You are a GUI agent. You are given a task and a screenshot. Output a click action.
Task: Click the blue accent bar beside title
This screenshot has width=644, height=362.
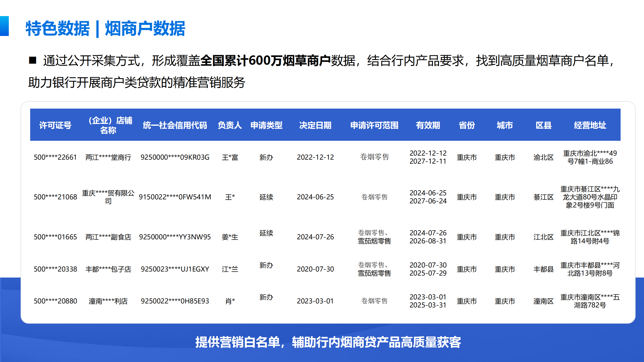point(4,26)
